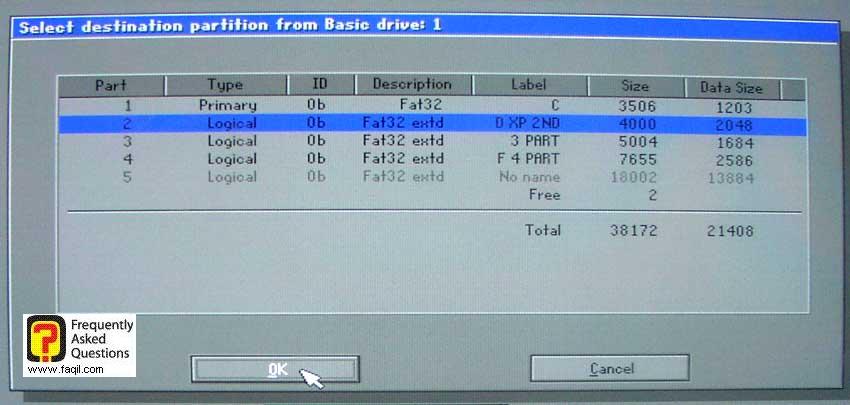The height and width of the screenshot is (405, 850).
Task: Click the Type column header
Action: pyautogui.click(x=225, y=86)
